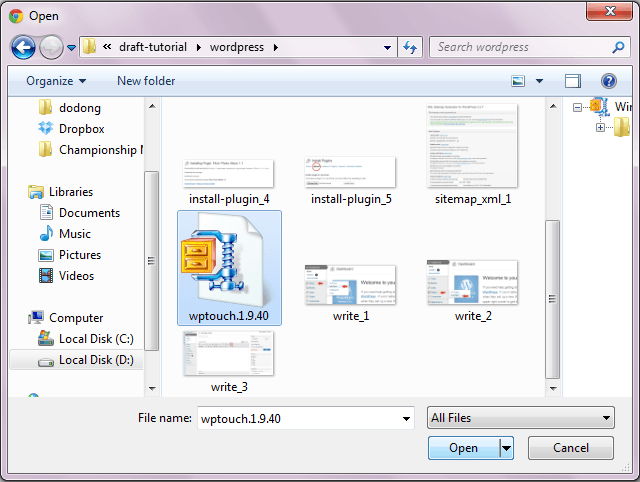
Task: Click the refresh button beside address bar
Action: pos(410,47)
